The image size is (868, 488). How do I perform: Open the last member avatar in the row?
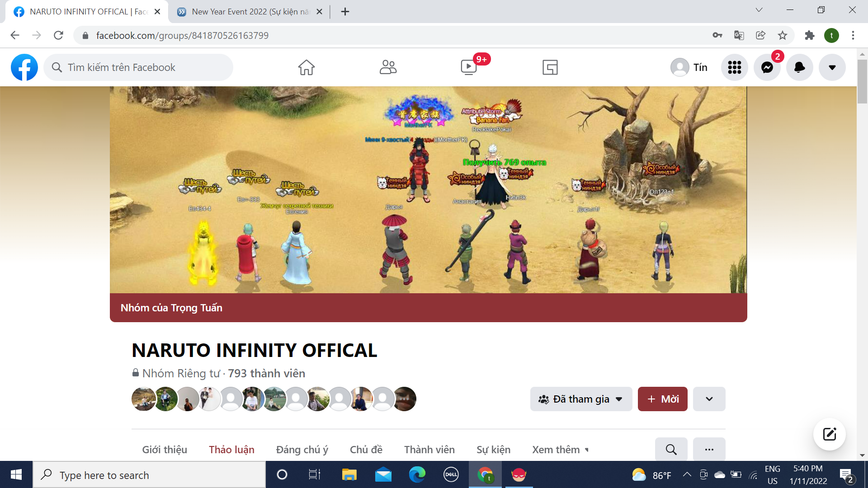pyautogui.click(x=404, y=399)
